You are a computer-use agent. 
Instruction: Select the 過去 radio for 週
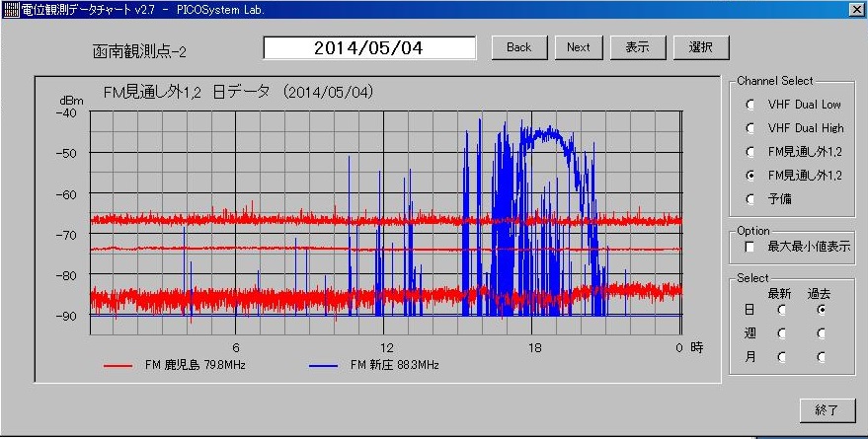coord(820,332)
